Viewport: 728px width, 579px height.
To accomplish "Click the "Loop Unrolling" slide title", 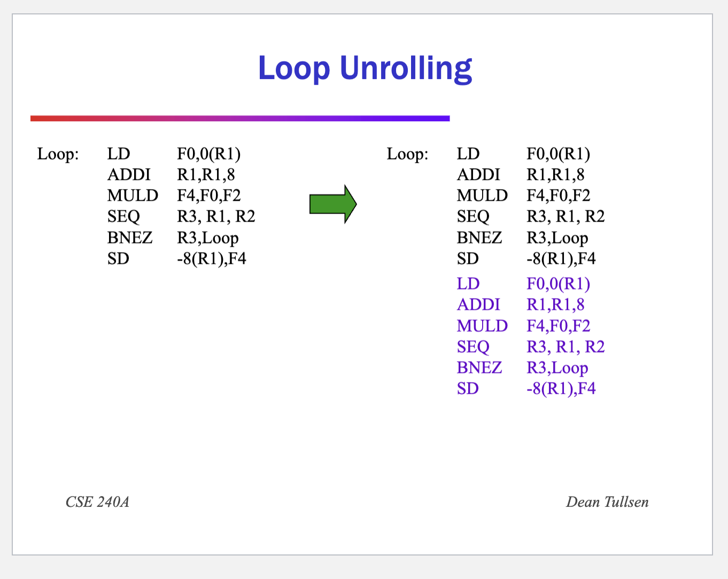I will tap(365, 68).
